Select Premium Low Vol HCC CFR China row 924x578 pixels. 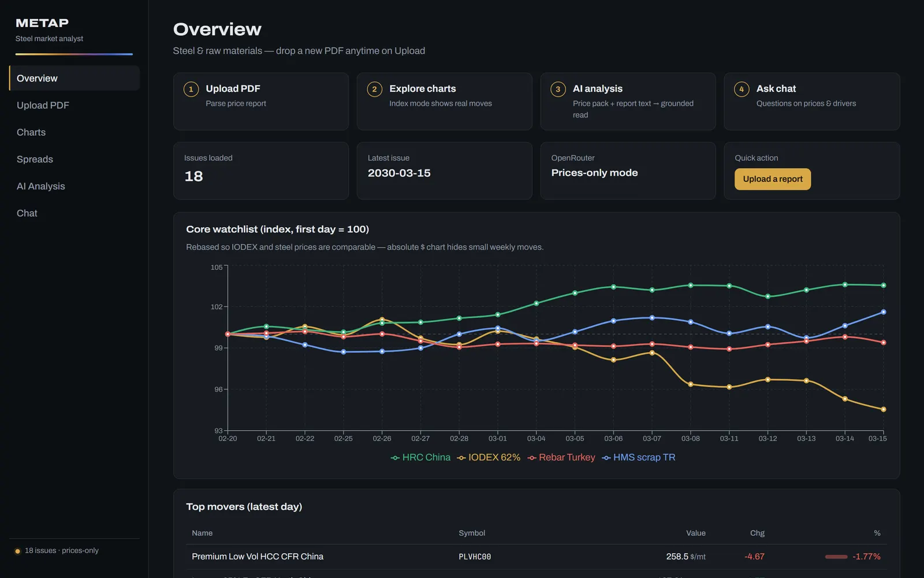(x=536, y=557)
